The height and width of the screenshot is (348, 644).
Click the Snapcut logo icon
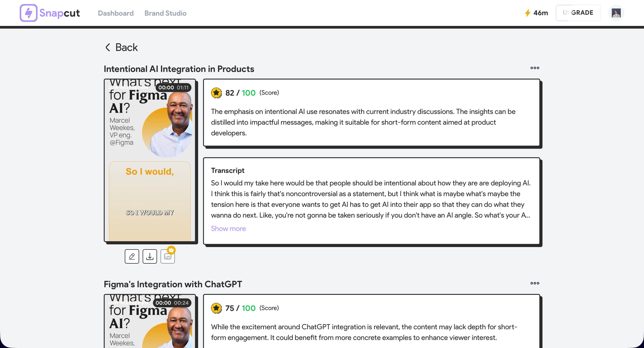point(28,13)
